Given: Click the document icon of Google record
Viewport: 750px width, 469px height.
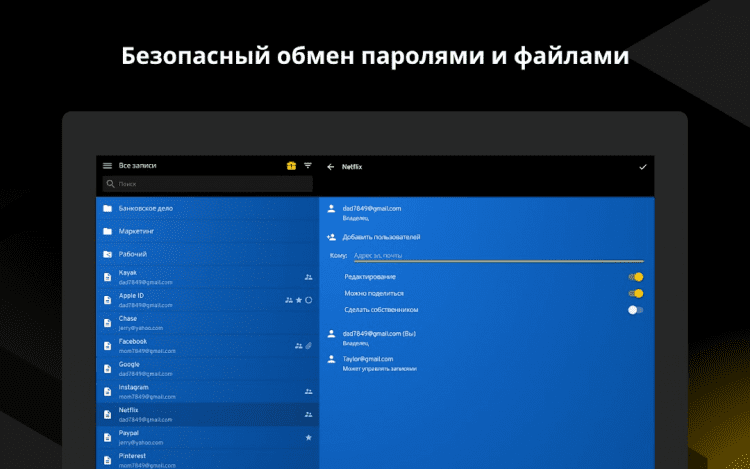Looking at the screenshot, I should pyautogui.click(x=108, y=369).
